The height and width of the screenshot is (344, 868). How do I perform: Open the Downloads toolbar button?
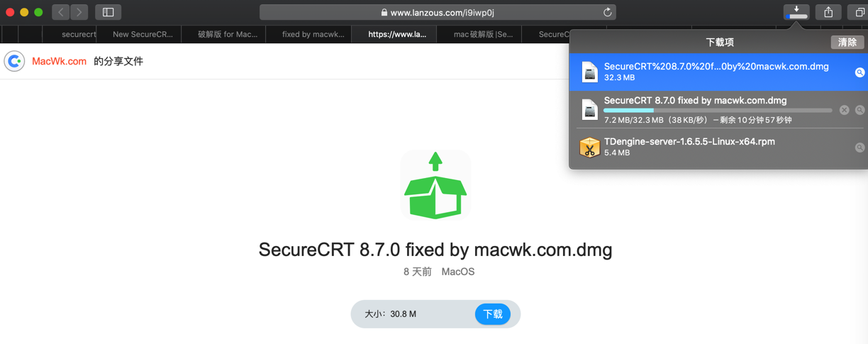tap(796, 12)
